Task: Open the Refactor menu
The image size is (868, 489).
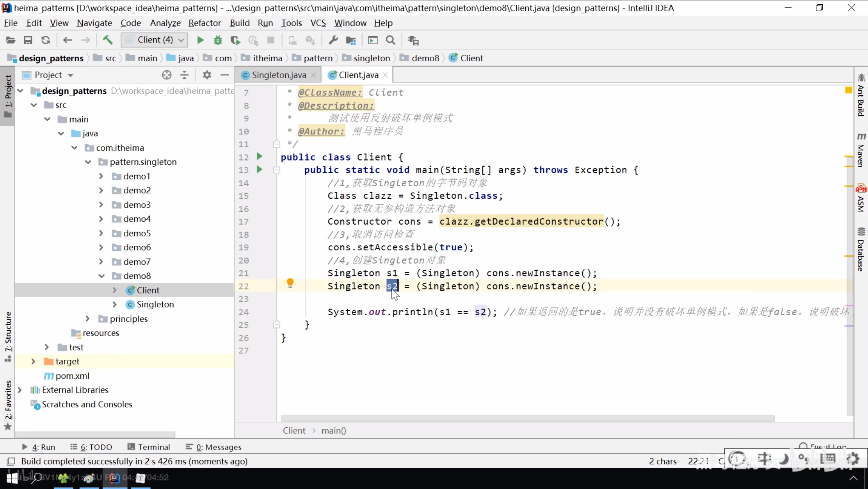Action: tap(205, 23)
